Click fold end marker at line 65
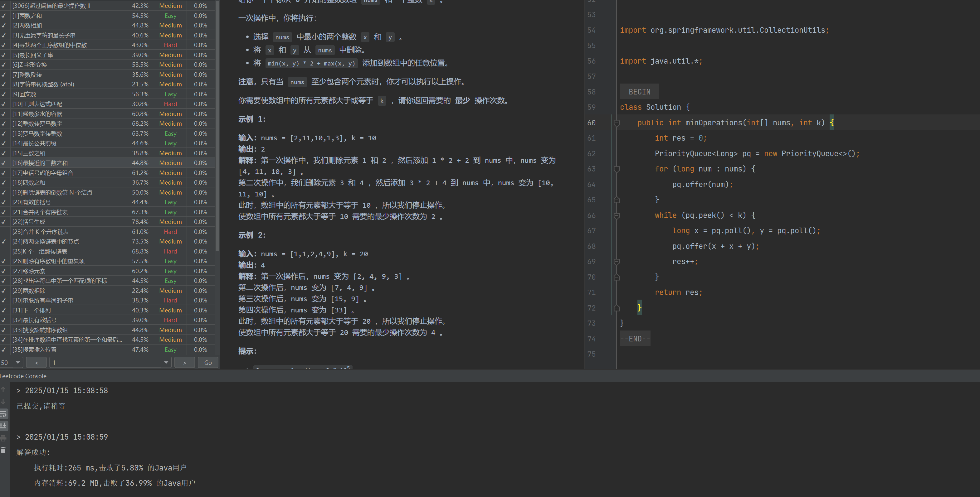Screen dimensions: 980x497 coord(617,200)
